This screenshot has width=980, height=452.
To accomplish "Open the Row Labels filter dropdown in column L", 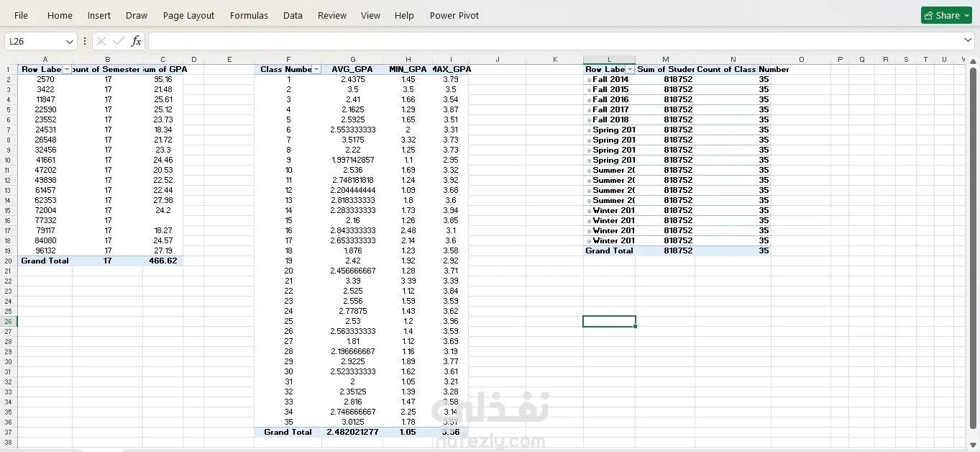I will tap(631, 70).
